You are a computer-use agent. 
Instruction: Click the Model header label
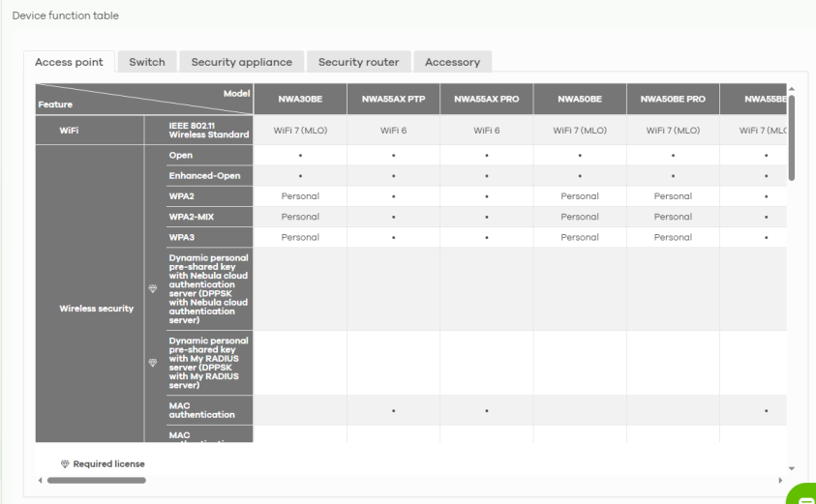(237, 94)
